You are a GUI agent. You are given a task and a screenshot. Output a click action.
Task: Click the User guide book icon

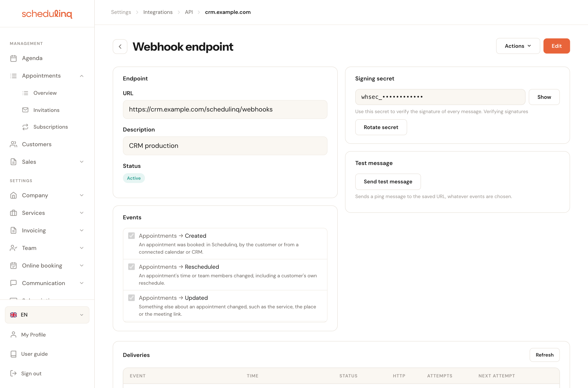click(x=13, y=354)
